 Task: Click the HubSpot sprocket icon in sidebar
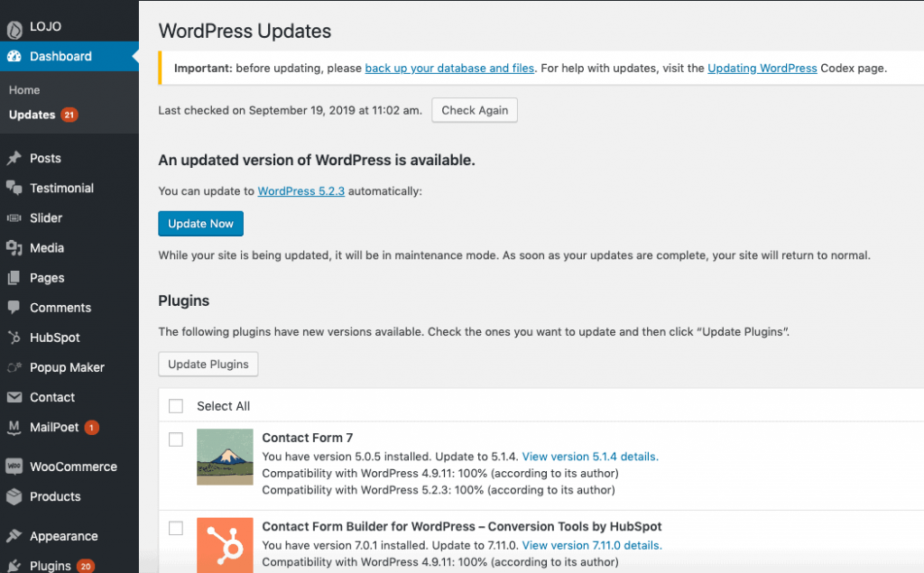[14, 337]
